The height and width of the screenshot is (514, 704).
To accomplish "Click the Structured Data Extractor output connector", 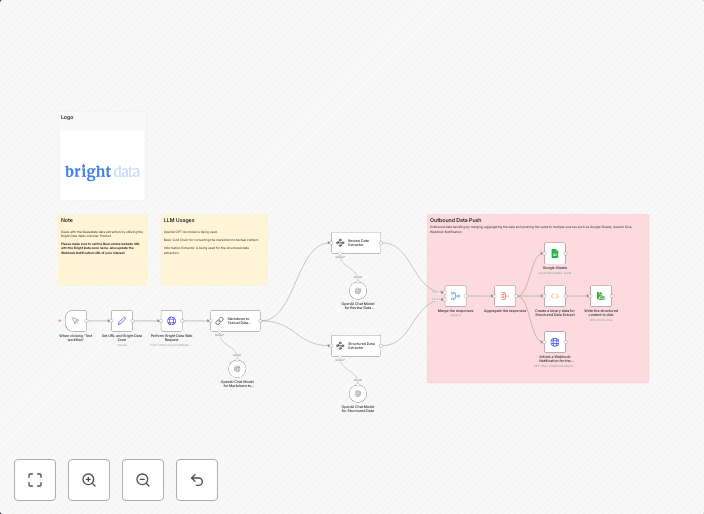I will (381, 346).
